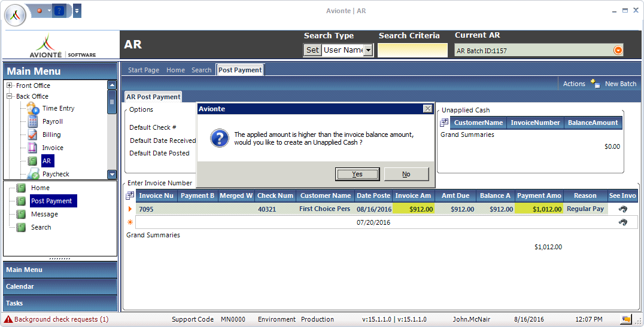
Task: Open the Payroll calculator icon
Action: point(33,121)
